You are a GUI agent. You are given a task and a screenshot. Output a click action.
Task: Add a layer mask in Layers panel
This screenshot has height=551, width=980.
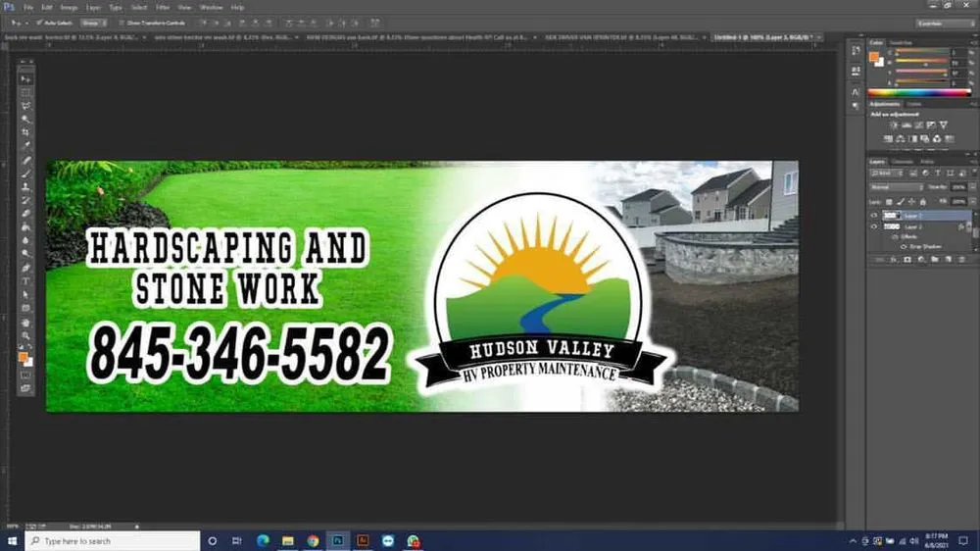[906, 260]
